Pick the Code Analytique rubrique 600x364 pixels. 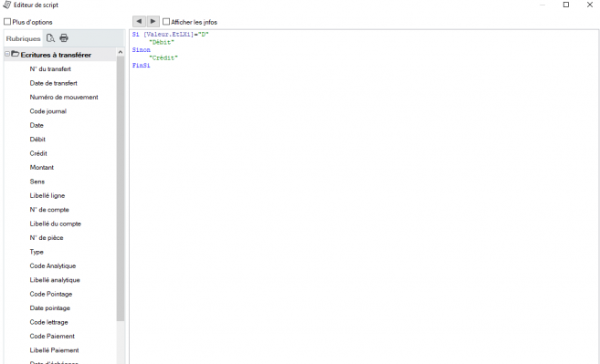(x=53, y=265)
